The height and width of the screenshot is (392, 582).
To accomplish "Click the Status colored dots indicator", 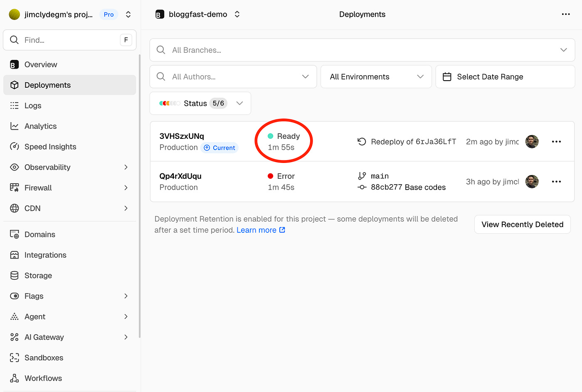I will point(170,103).
